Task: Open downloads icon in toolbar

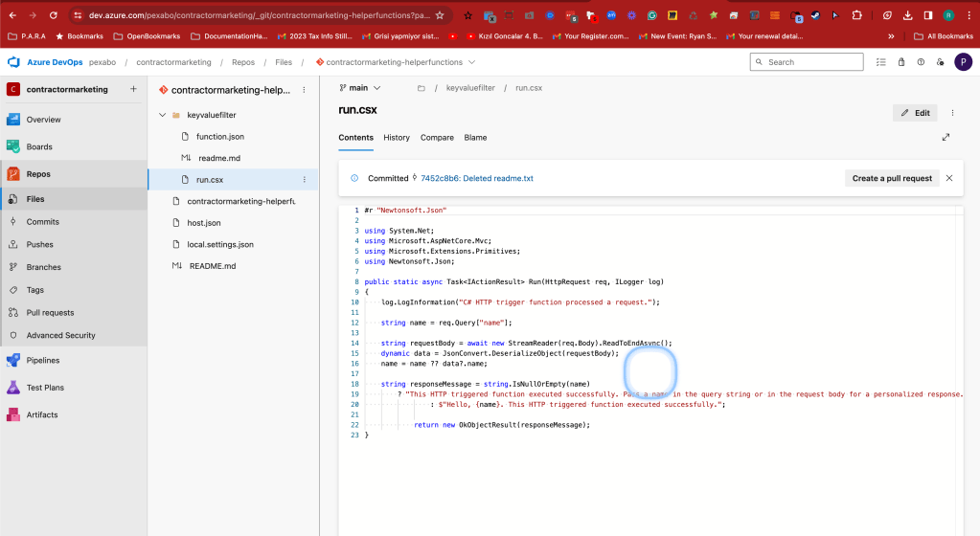Action: pos(907,15)
